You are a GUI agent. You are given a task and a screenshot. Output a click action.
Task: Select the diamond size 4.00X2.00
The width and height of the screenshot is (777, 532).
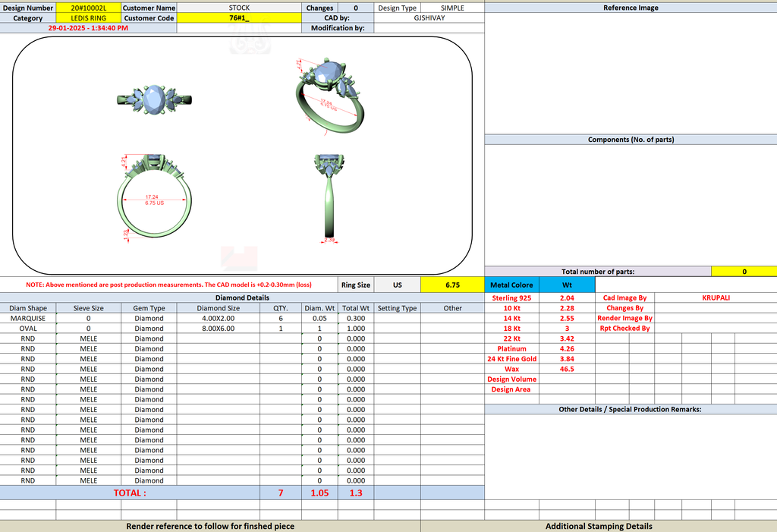(218, 318)
